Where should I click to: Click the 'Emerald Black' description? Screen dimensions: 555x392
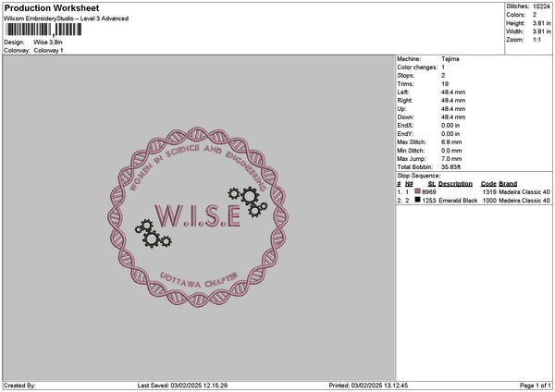(x=458, y=201)
